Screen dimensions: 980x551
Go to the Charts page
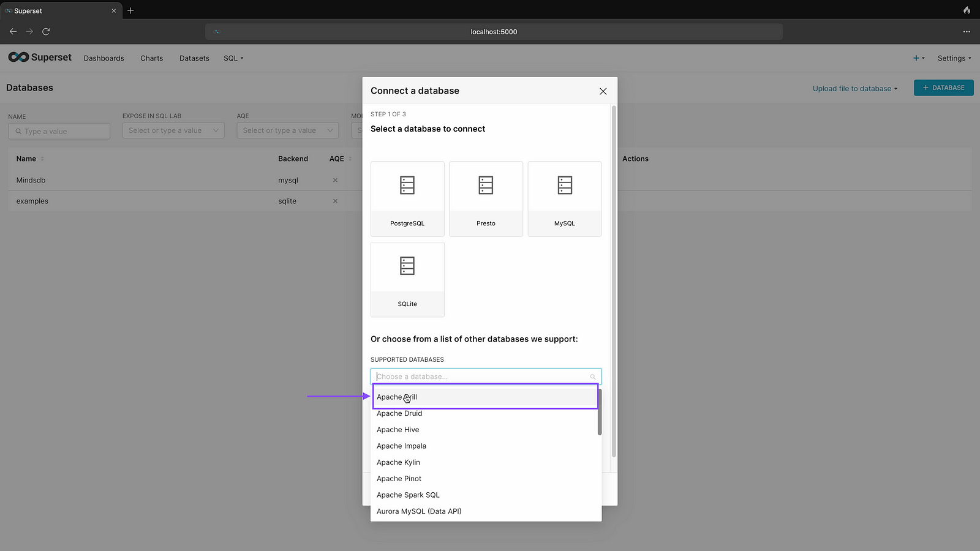151,58
